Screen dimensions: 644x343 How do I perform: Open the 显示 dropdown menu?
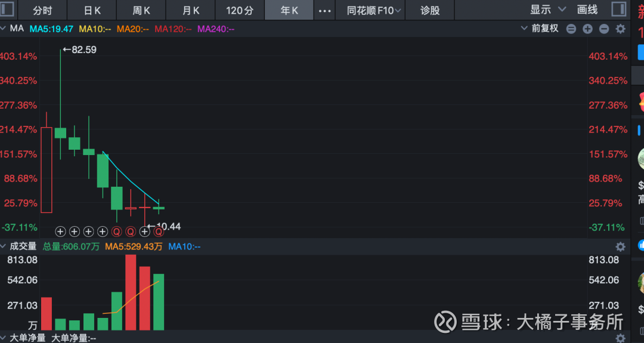(x=547, y=10)
